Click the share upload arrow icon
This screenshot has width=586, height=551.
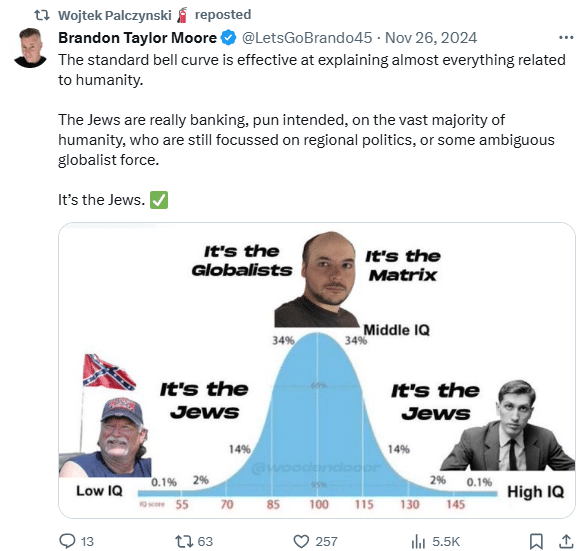pyautogui.click(x=566, y=541)
